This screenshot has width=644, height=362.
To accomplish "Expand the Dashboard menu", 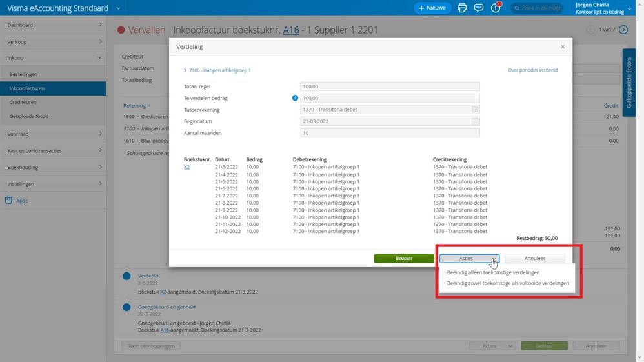I will click(53, 25).
